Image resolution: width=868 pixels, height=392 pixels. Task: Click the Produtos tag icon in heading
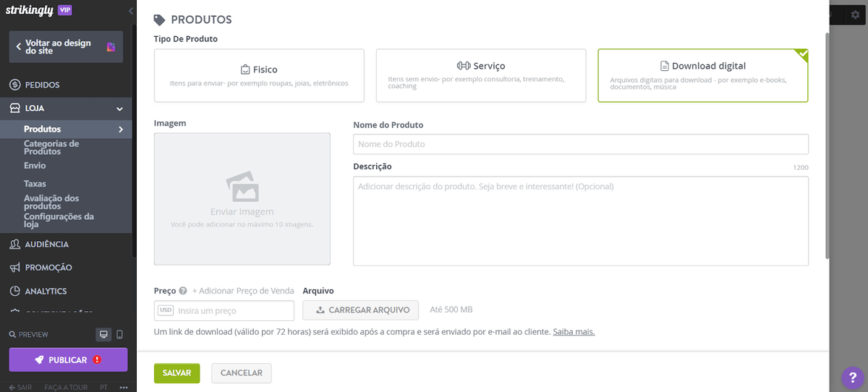click(x=160, y=20)
